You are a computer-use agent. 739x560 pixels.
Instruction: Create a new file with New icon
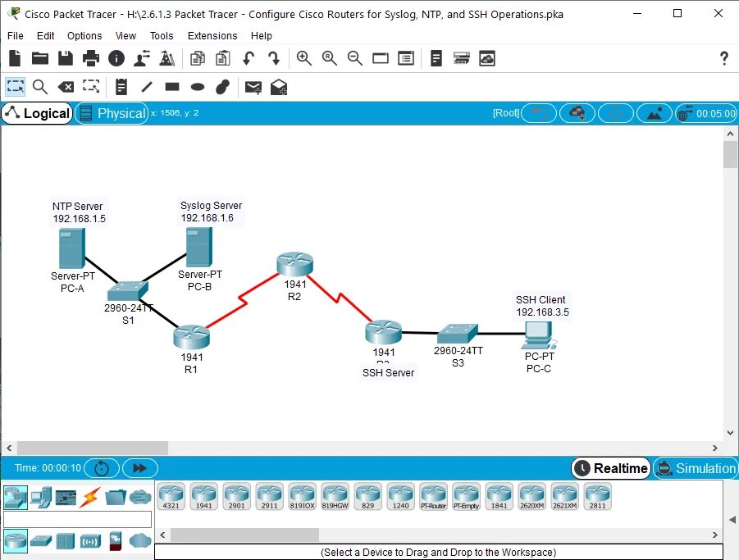[x=15, y=58]
